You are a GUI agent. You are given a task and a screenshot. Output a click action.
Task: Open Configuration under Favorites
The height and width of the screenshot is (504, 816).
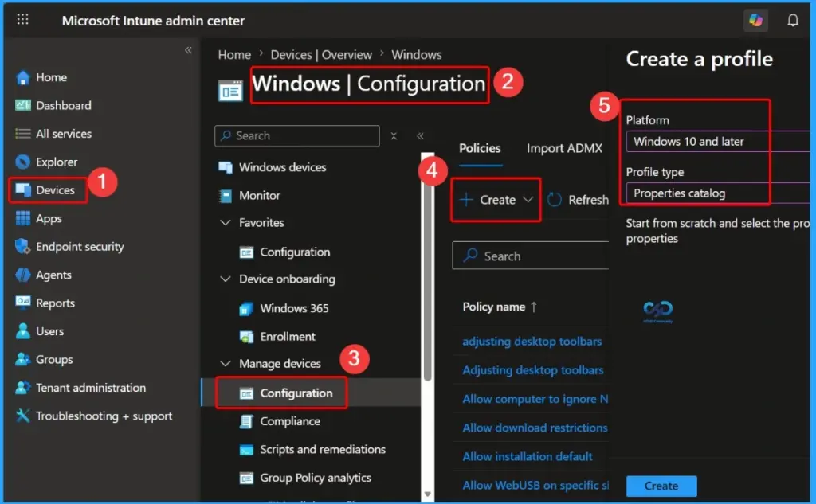tap(284, 252)
